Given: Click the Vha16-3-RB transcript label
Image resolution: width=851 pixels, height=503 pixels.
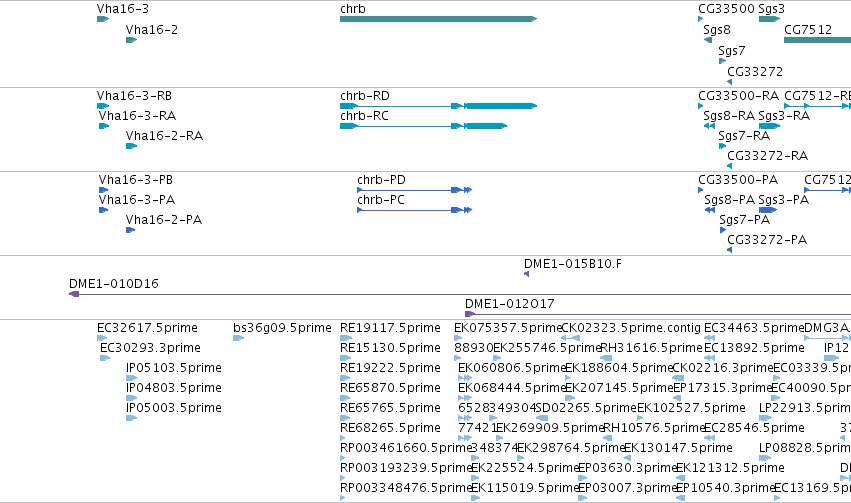Looking at the screenshot, I should pos(135,96).
